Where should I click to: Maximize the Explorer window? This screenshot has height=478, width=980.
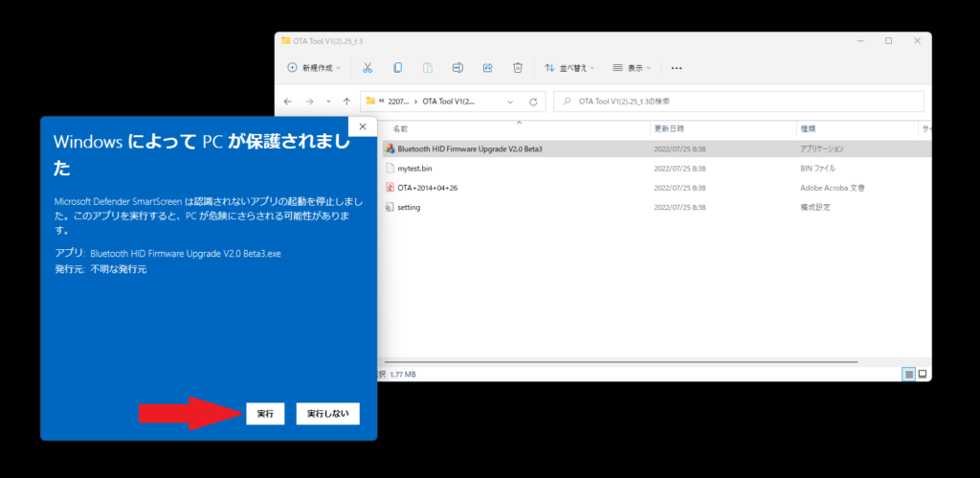(x=888, y=40)
